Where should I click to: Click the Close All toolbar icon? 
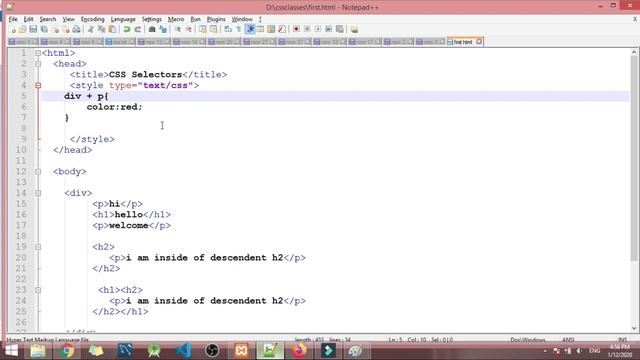click(x=66, y=29)
